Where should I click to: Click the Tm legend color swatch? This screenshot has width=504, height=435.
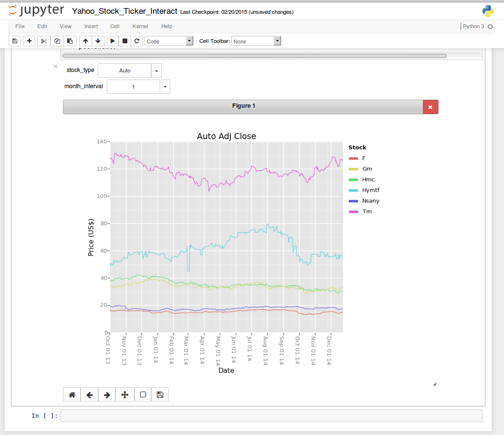353,212
